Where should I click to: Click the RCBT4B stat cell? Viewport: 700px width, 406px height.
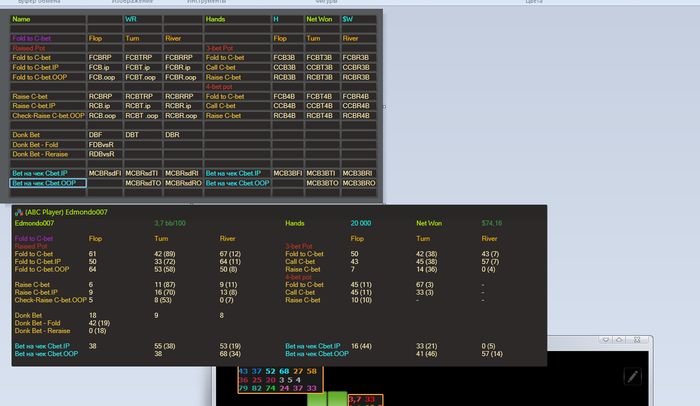[x=322, y=116]
